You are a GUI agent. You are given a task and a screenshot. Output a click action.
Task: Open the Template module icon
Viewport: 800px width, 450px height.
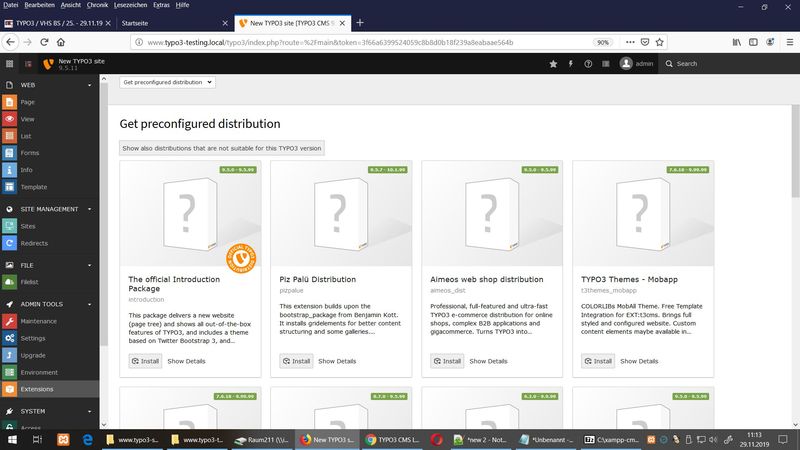click(9, 187)
